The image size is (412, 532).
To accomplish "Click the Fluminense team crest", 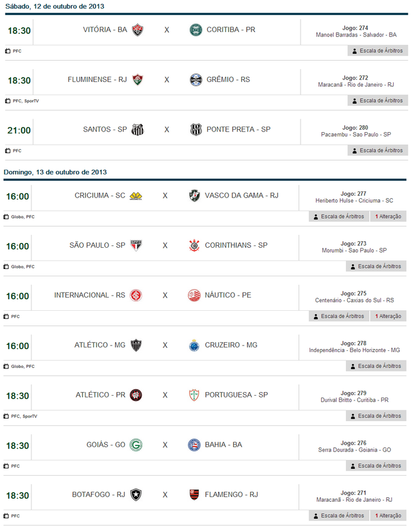I will coord(138,79).
